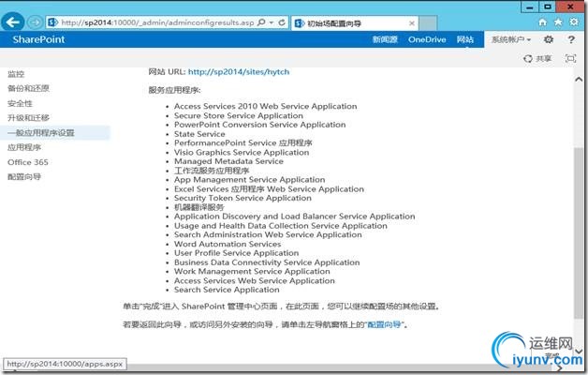The image size is (588, 375).
Task: Open SharePoint help question mark
Action: pos(571,39)
